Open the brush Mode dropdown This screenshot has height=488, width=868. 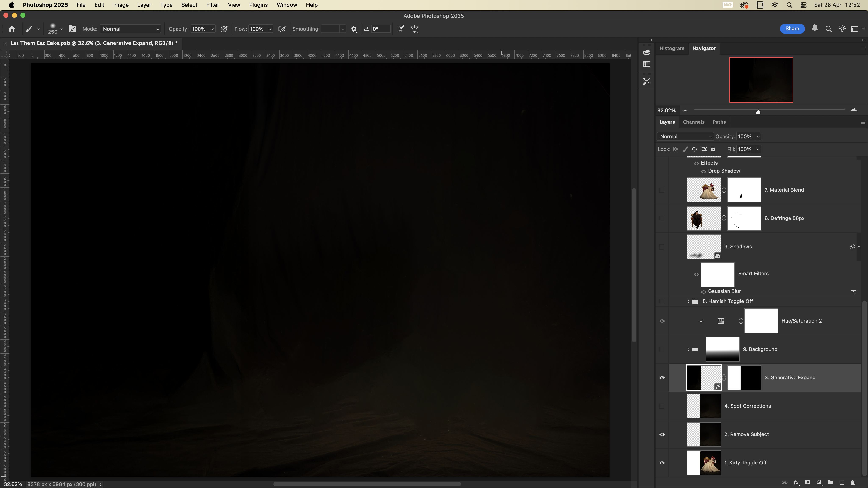pyautogui.click(x=130, y=29)
